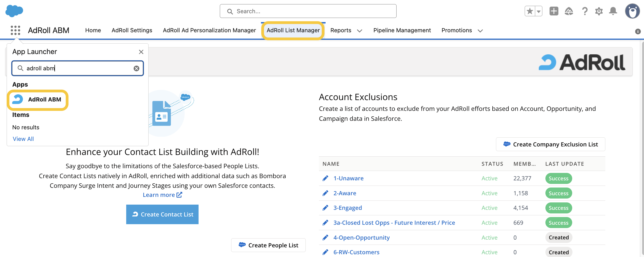The image size is (644, 257).
Task: Open the Help question mark icon
Action: (584, 11)
